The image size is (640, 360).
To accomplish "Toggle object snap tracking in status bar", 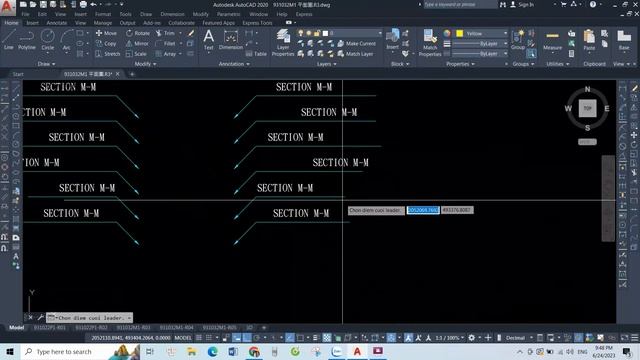I will tap(290, 338).
